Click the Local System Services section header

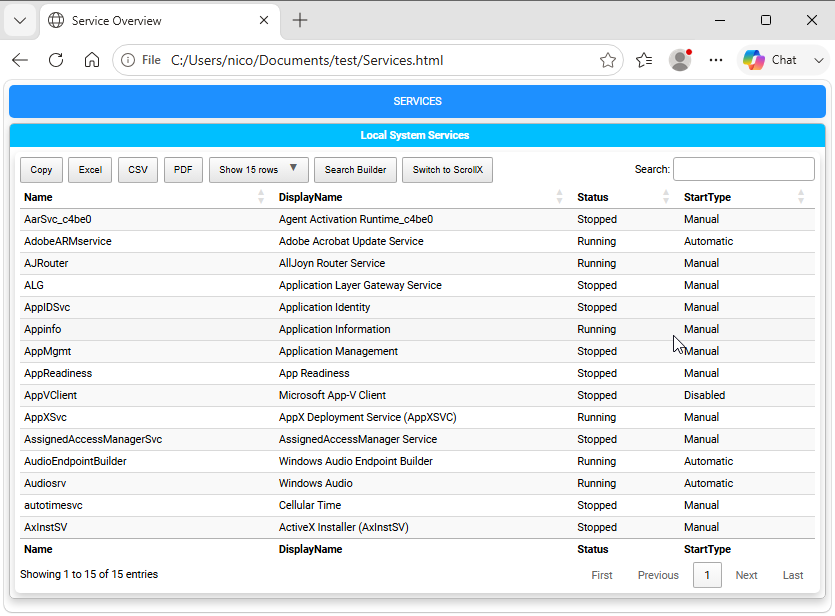click(x=418, y=135)
